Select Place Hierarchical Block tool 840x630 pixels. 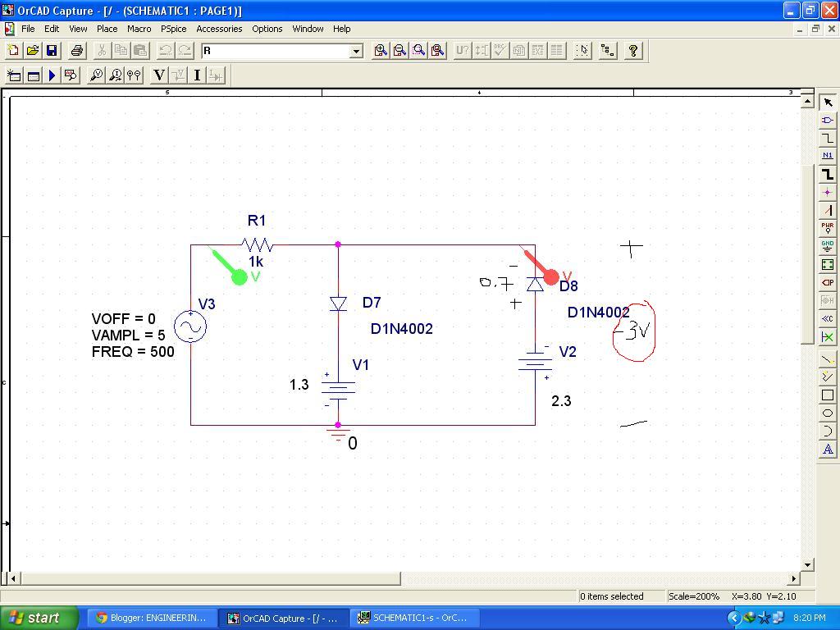coord(828,265)
